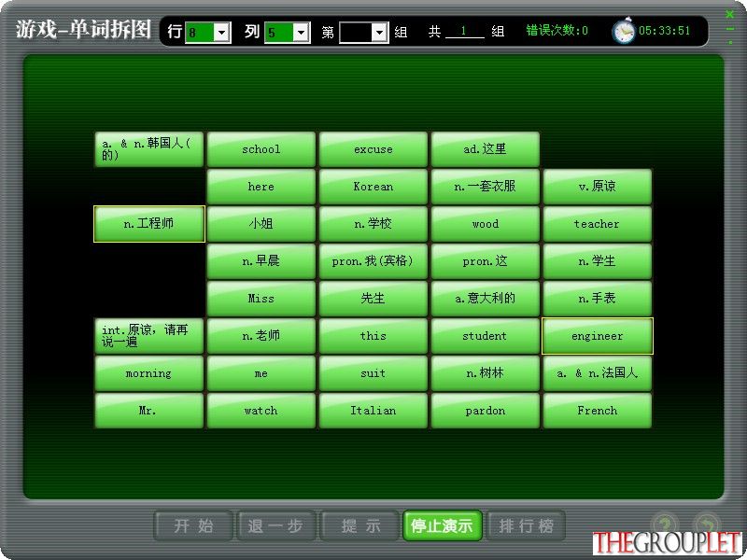Select the '小姐' tile
747x560 pixels.
(261, 224)
